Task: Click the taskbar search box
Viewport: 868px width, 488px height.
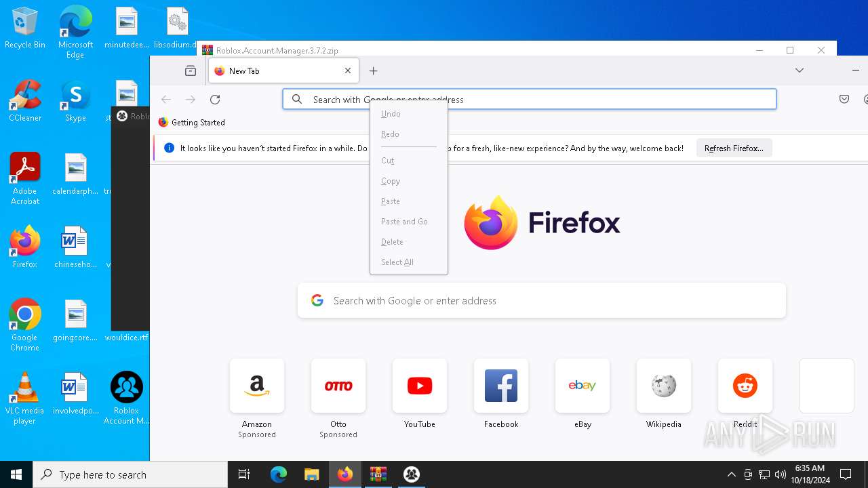Action: [130, 474]
